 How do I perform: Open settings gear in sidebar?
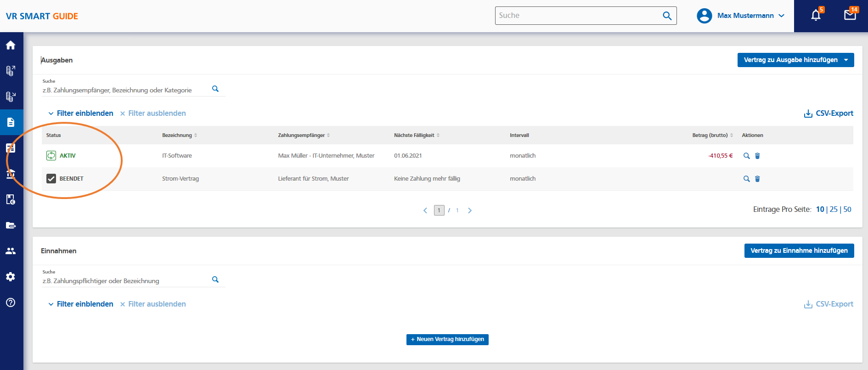point(11,277)
